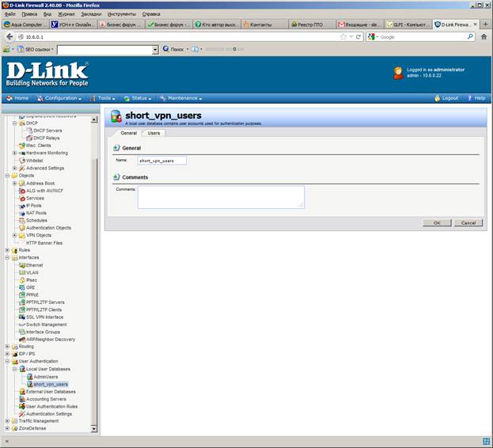The width and height of the screenshot is (493, 448).
Task: Go to the Home menu item
Action: point(17,98)
